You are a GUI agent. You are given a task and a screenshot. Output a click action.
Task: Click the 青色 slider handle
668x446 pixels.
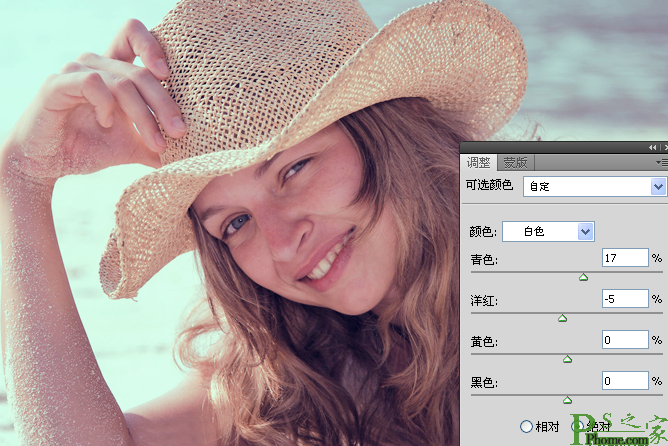click(584, 277)
